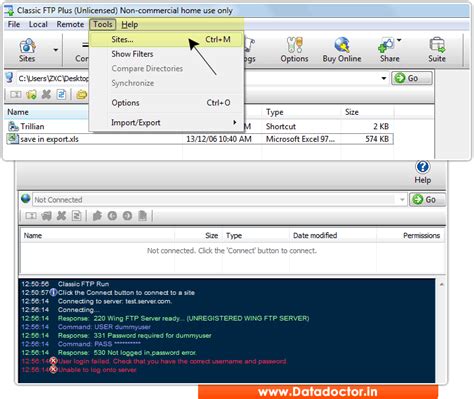Select the Trillian file row
The height and width of the screenshot is (399, 474).
coord(47,127)
